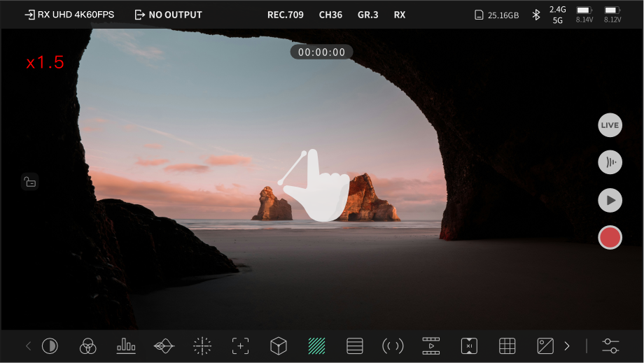
Task: Open the 3D LUT cube tool
Action: (278, 346)
